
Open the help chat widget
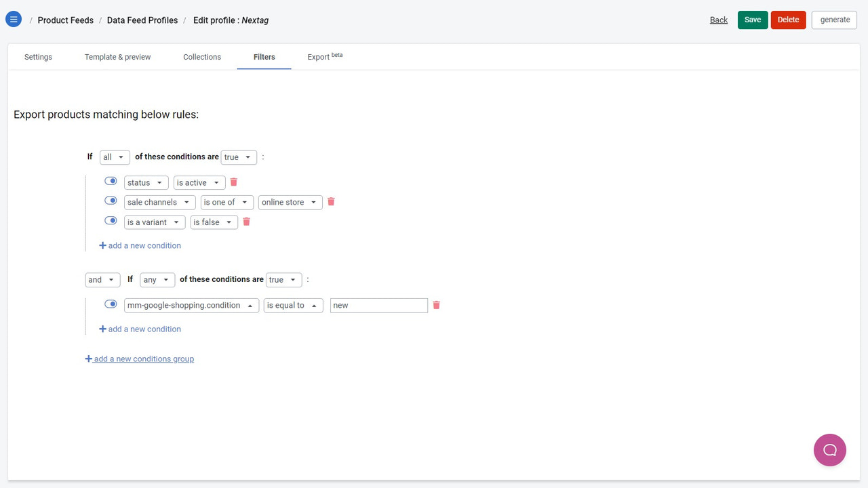pyautogui.click(x=830, y=449)
